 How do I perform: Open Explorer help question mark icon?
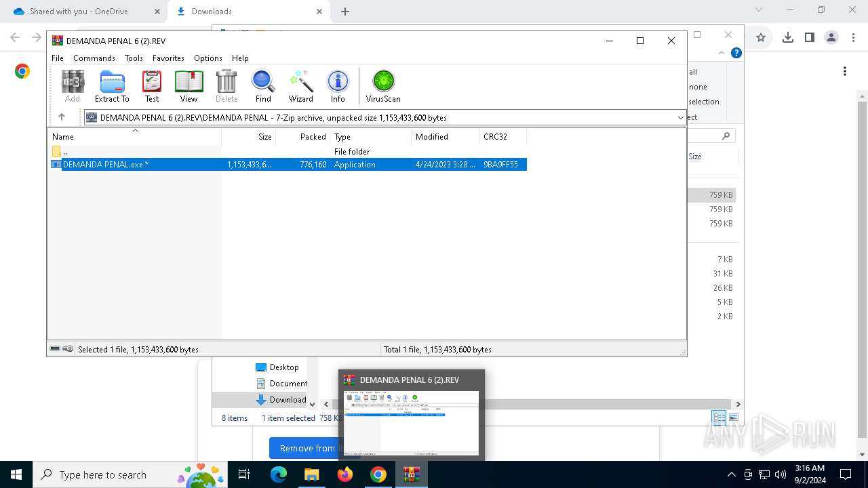pyautogui.click(x=736, y=53)
